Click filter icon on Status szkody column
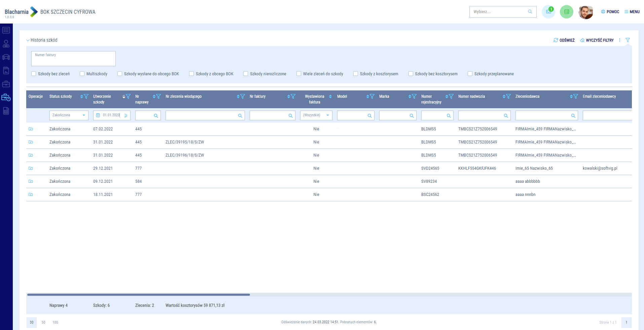This screenshot has height=330, width=644. click(86, 96)
